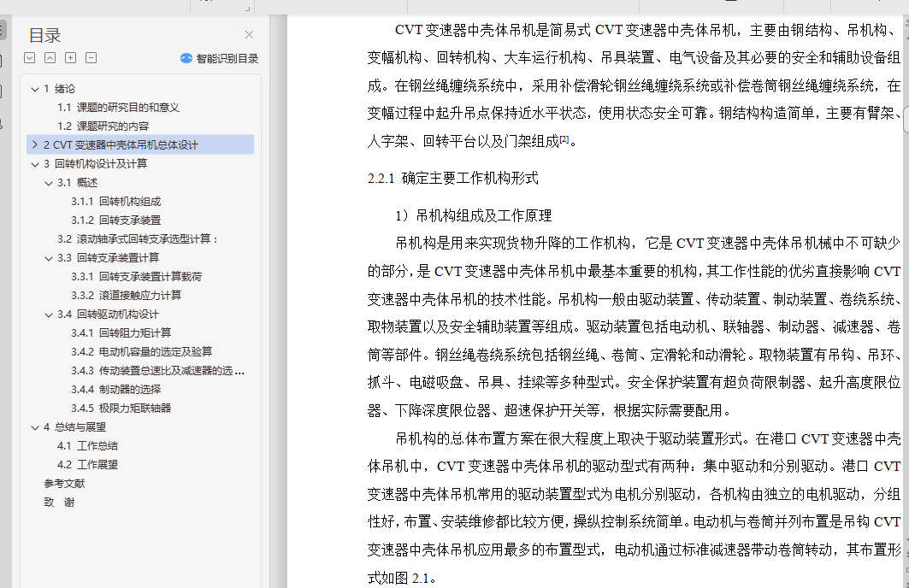Collapse the 4 总结与展望 chapter
This screenshot has height=588, width=909.
pyautogui.click(x=35, y=427)
